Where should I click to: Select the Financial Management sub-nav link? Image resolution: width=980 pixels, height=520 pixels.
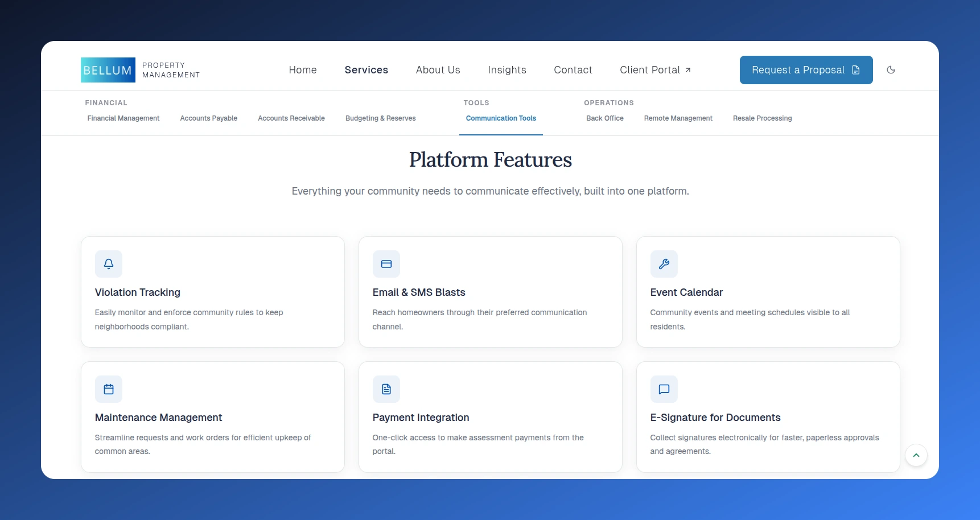[123, 118]
